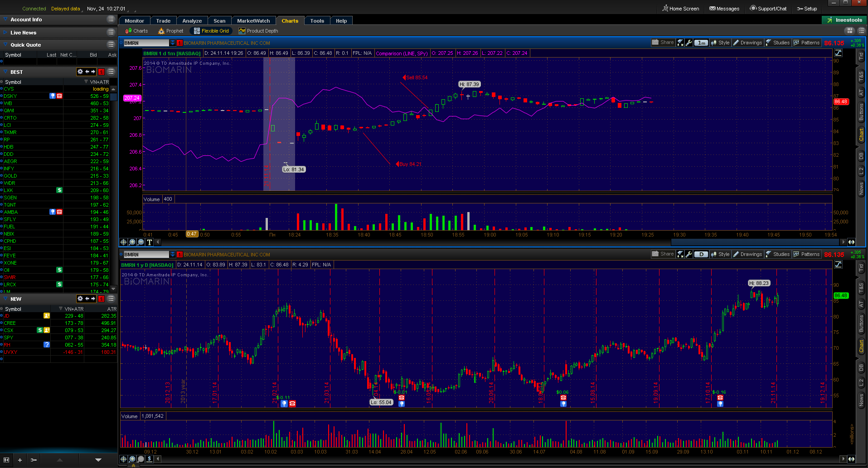The image size is (868, 468).
Task: Click zoom out magnifier on upper chart
Action: [141, 242]
